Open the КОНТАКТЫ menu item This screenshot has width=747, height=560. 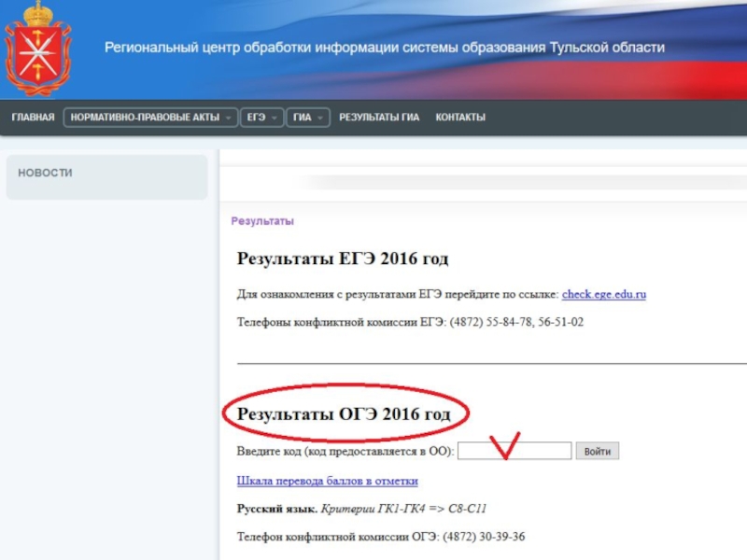pyautogui.click(x=460, y=118)
